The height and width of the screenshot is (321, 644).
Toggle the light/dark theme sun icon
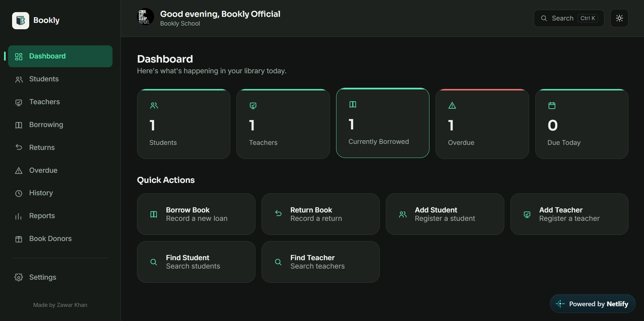(x=619, y=18)
